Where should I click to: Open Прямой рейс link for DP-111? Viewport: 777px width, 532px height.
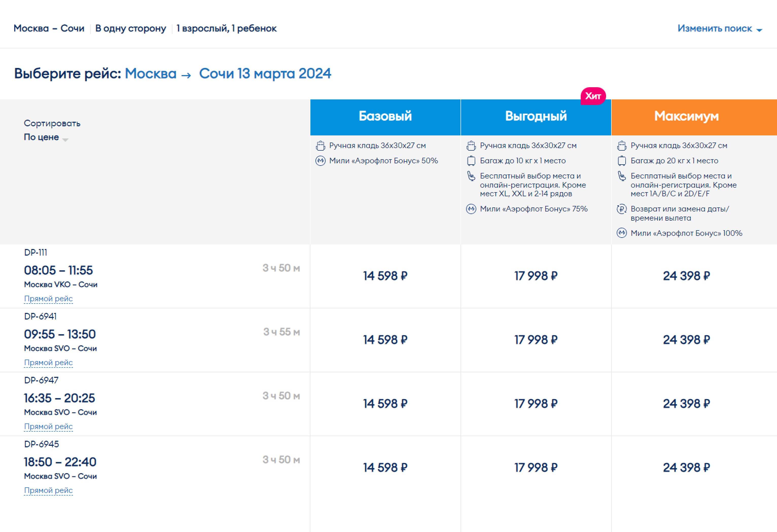pyautogui.click(x=48, y=299)
